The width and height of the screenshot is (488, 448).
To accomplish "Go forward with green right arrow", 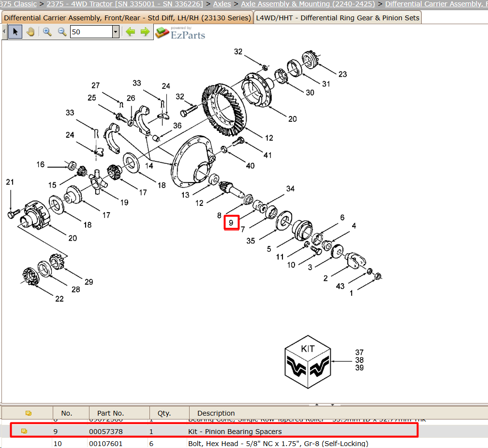I will 145,32.
